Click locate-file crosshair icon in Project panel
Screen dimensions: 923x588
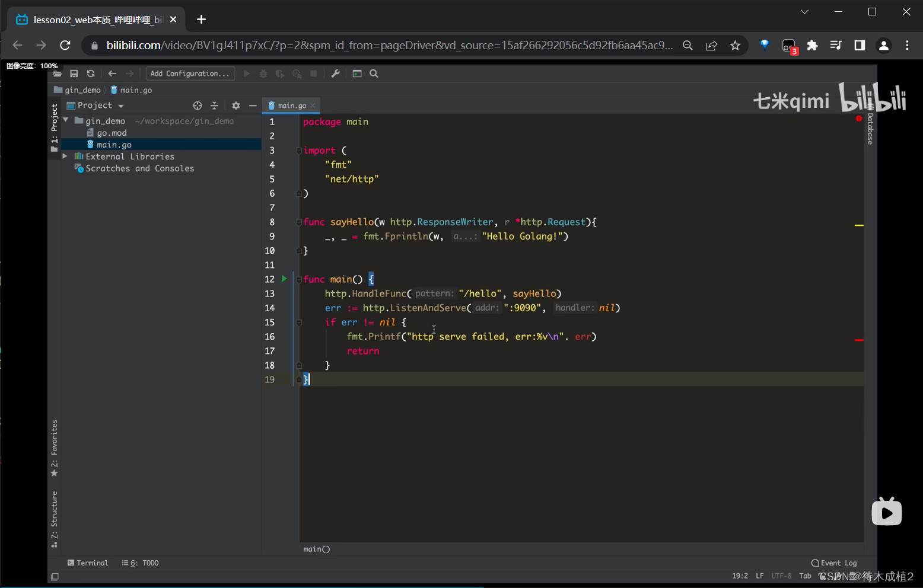point(198,106)
